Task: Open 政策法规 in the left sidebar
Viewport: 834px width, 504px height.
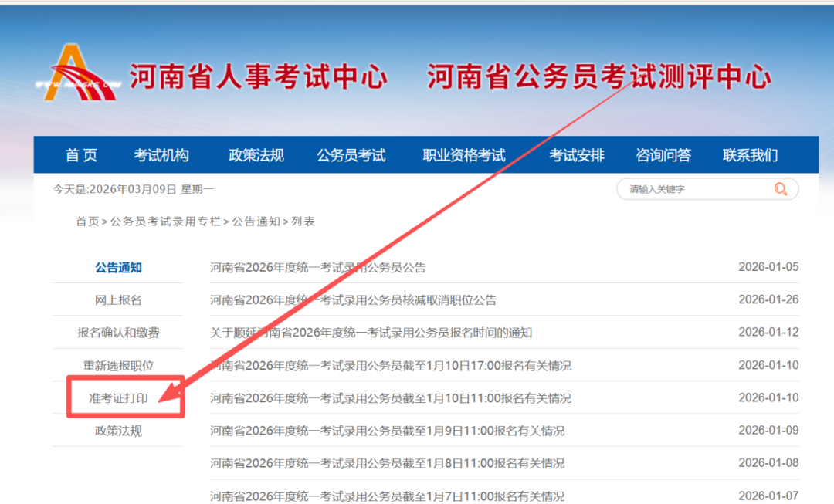Action: (118, 431)
